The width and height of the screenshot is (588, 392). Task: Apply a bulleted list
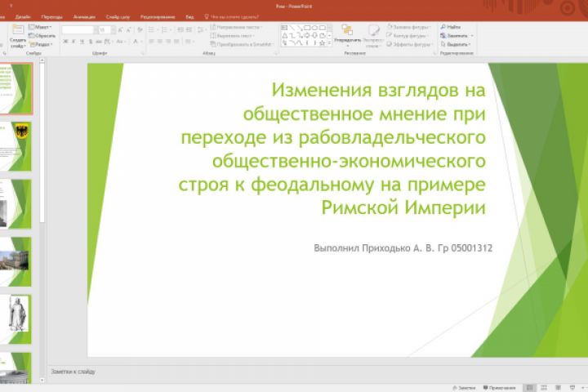[152, 30]
